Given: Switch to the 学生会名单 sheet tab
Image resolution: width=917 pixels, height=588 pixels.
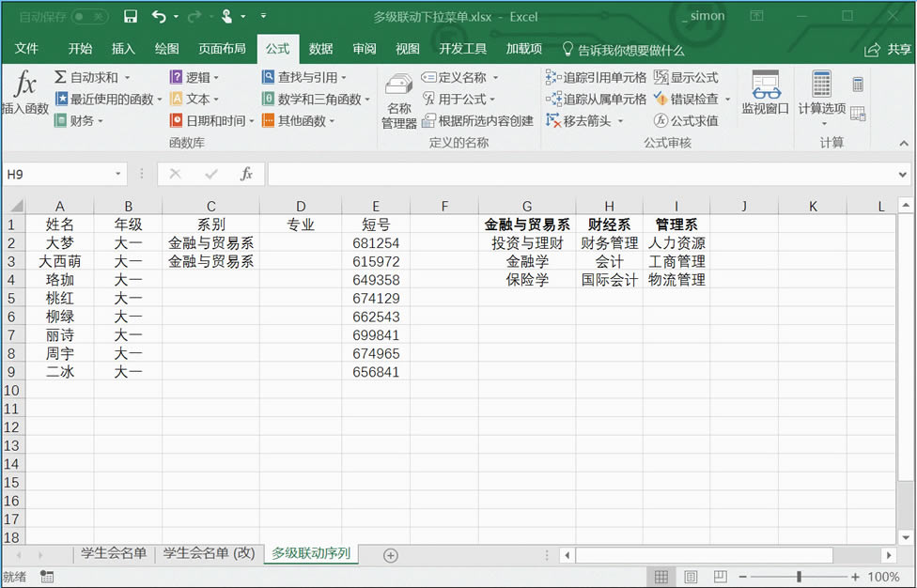Looking at the screenshot, I should click(x=114, y=553).
